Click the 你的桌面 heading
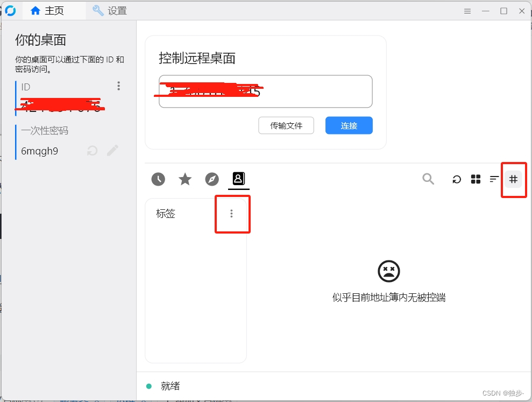Viewport: 532px width, 402px height. click(40, 40)
